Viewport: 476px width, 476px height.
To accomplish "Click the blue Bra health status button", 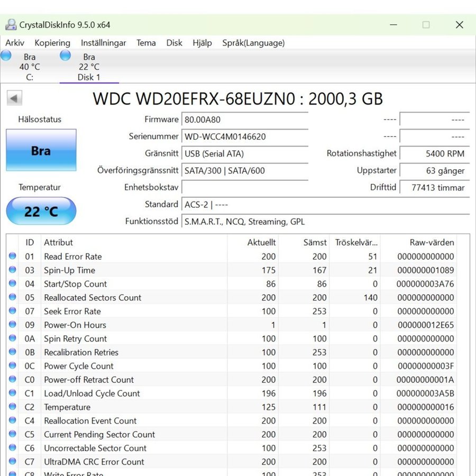I will [41, 151].
